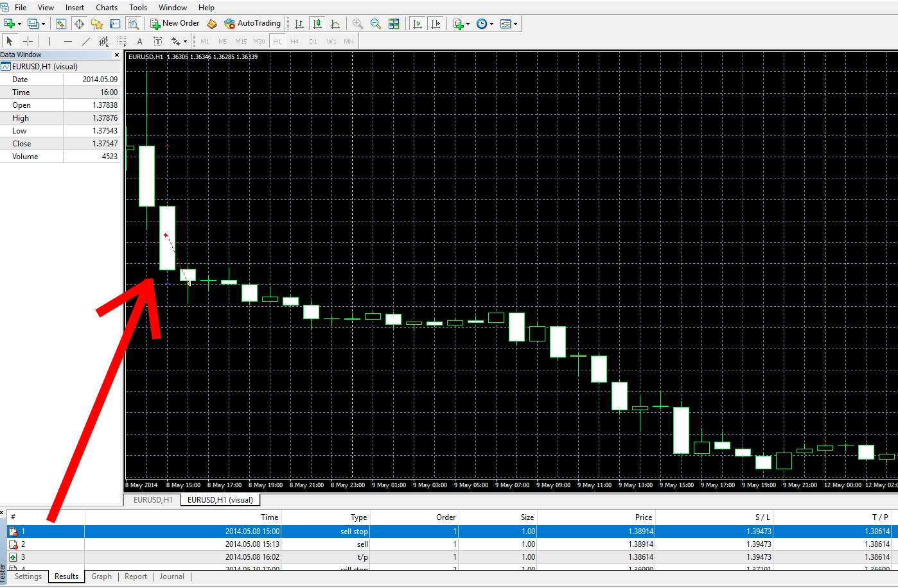Toggle the Market Watch window icon
Screen dimensions: 898x588
point(60,24)
